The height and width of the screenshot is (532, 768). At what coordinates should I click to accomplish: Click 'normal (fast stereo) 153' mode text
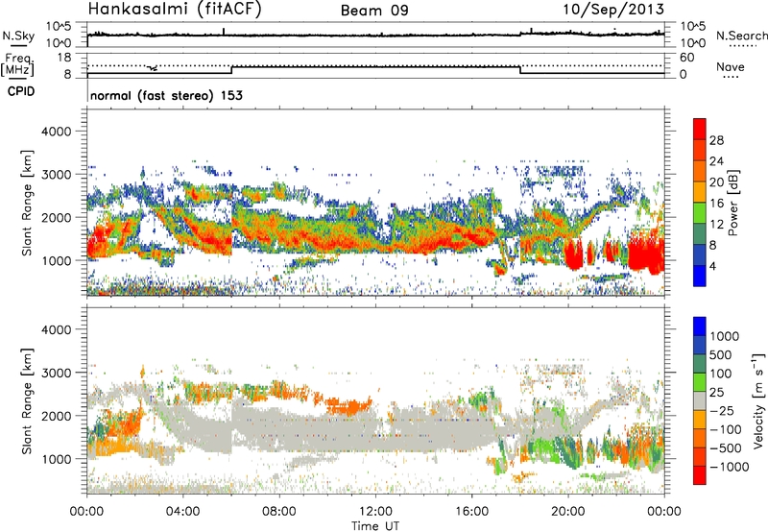[x=166, y=95]
